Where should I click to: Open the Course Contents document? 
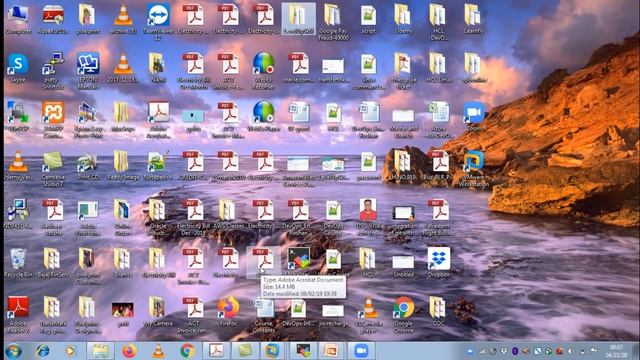[263, 315]
